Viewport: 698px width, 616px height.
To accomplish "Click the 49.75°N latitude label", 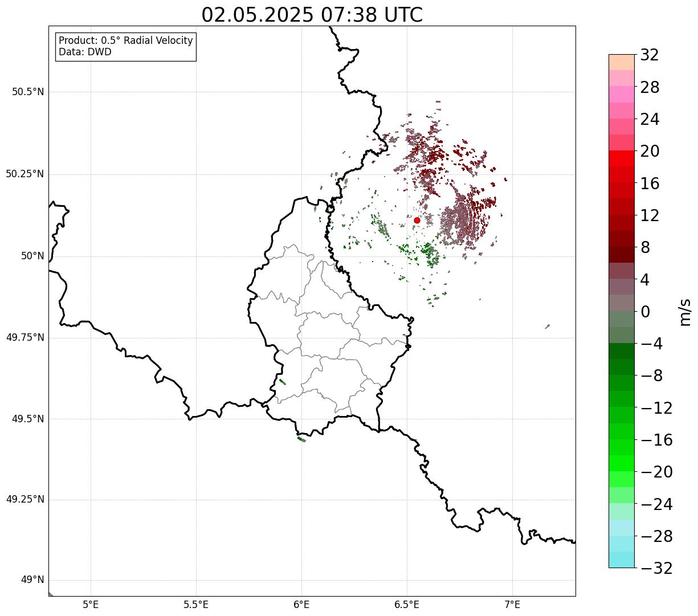I will point(25,337).
